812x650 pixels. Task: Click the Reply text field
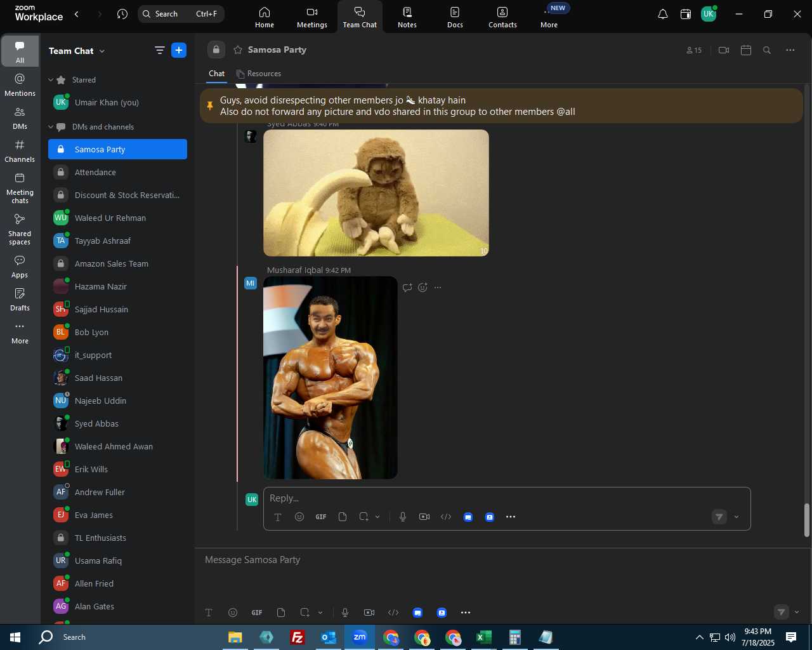pos(507,498)
